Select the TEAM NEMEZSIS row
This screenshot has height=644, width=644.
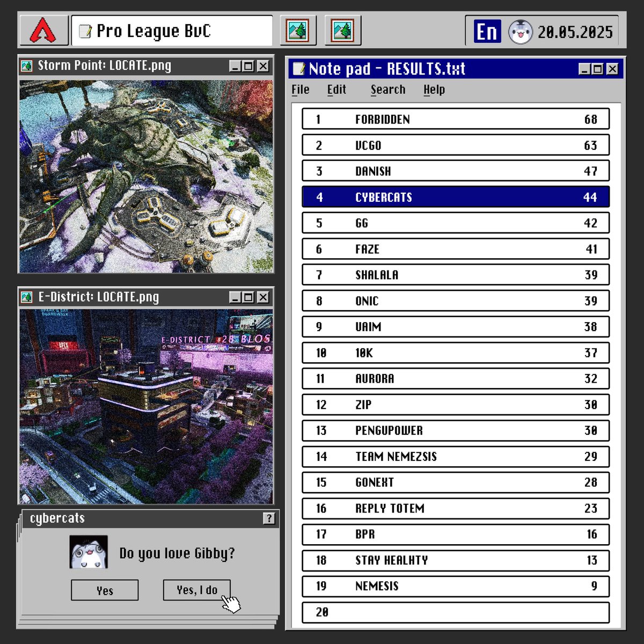click(456, 456)
